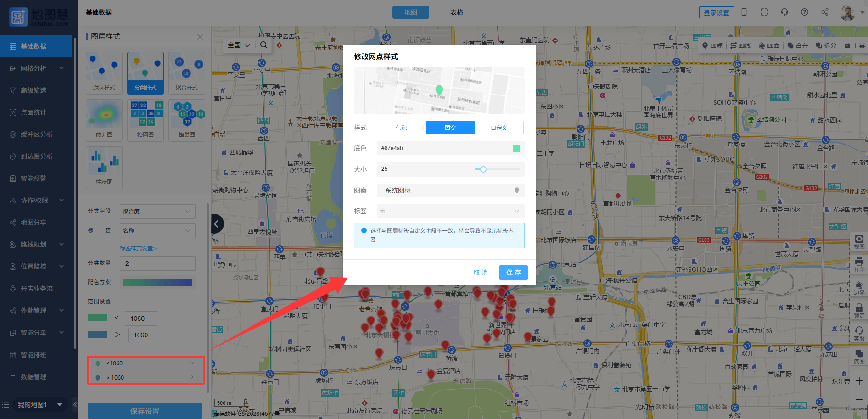
Task: Click the Print tool on right sidebar
Action: [x=859, y=264]
